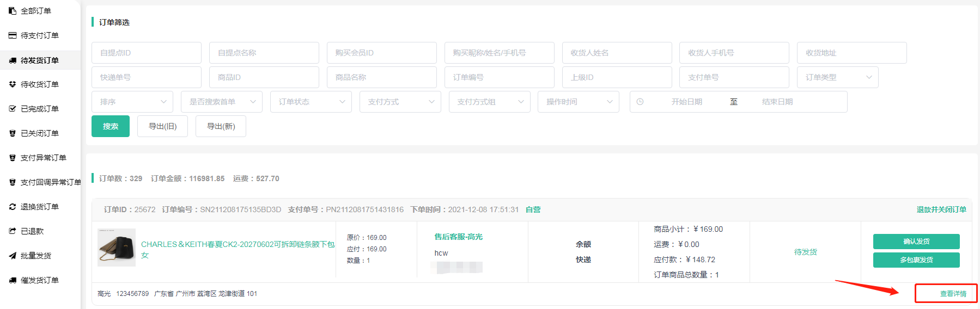Focus the 快递单号 input field
Screen dimensions: 980x309
click(147, 77)
